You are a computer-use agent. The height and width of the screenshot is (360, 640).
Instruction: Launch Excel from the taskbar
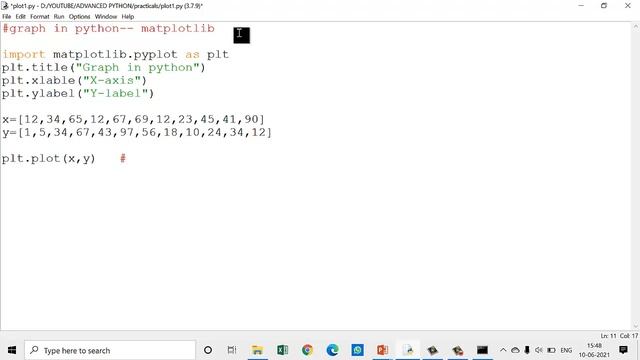282,350
